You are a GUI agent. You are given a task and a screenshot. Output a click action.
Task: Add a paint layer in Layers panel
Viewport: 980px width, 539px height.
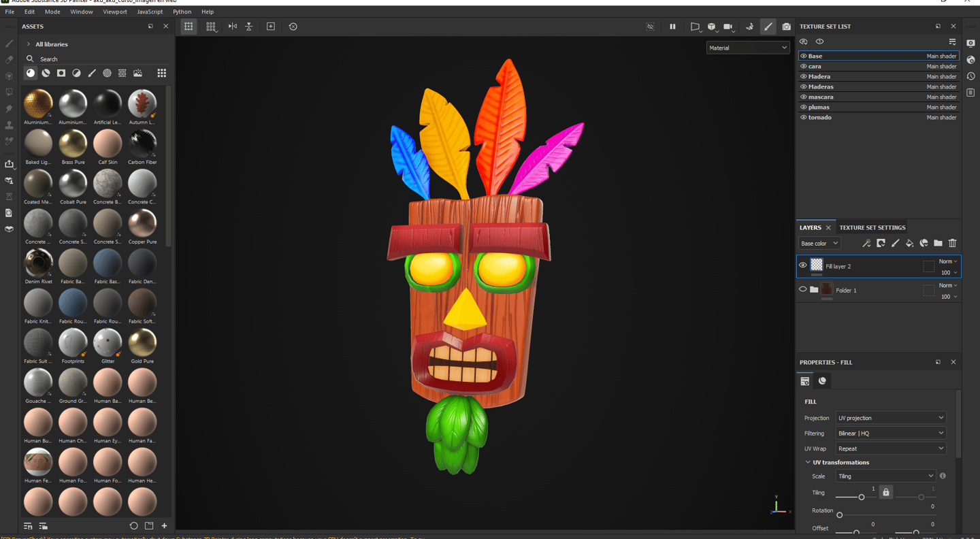tap(895, 243)
